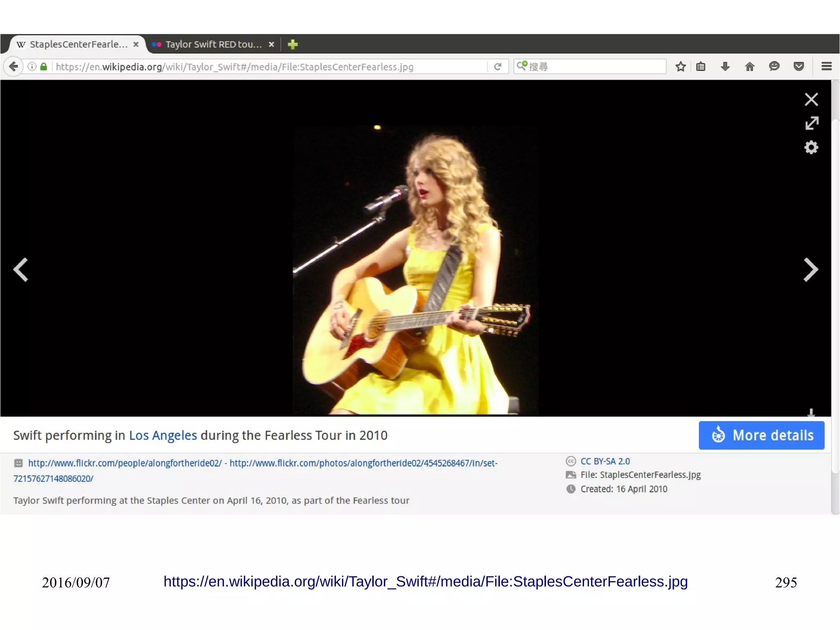The height and width of the screenshot is (630, 840).
Task: Open flickr people alongfortheride02 link
Action: pos(125,463)
